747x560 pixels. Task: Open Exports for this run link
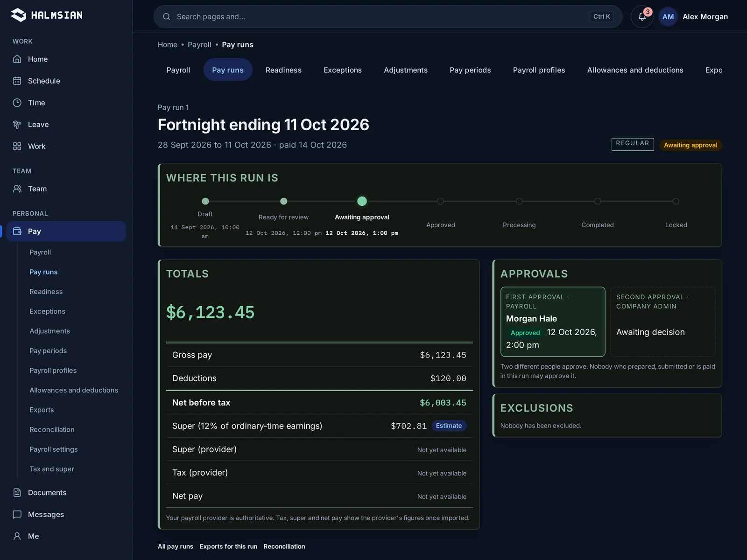228,546
